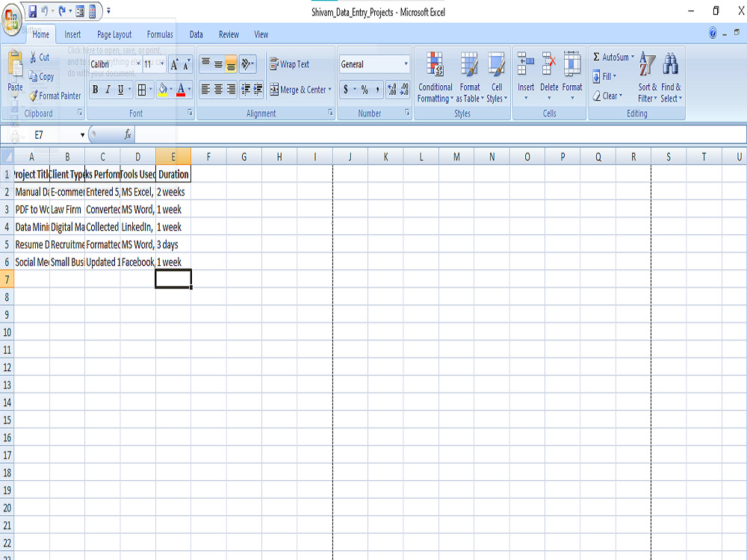Click the Insert Function fx button
Viewport: 747px width, 560px height.
point(127,134)
